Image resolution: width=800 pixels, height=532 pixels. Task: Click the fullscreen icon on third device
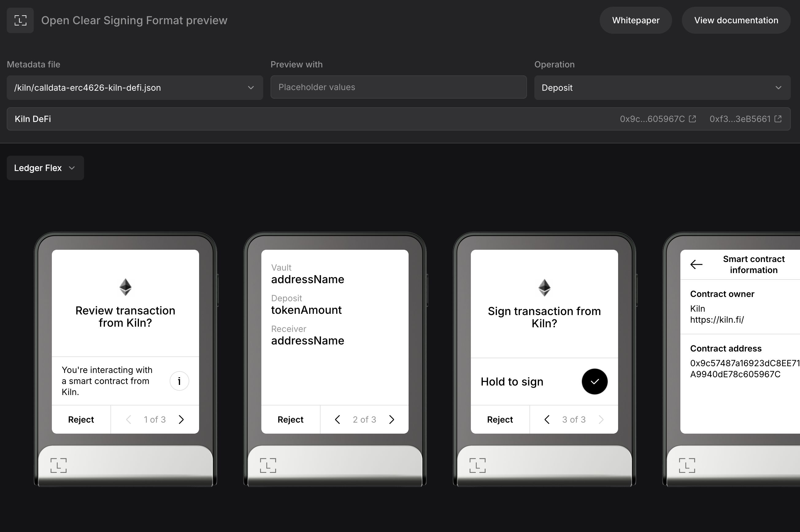[x=479, y=464]
